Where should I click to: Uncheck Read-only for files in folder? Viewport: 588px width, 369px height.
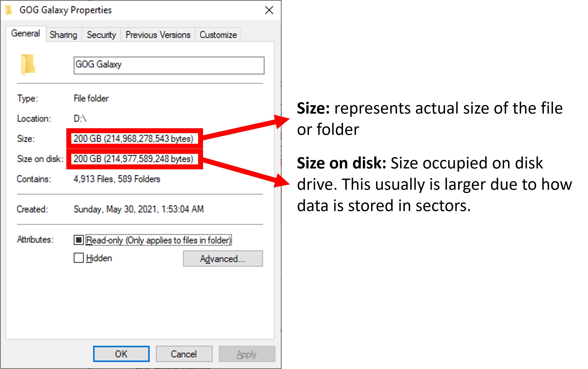pyautogui.click(x=78, y=240)
